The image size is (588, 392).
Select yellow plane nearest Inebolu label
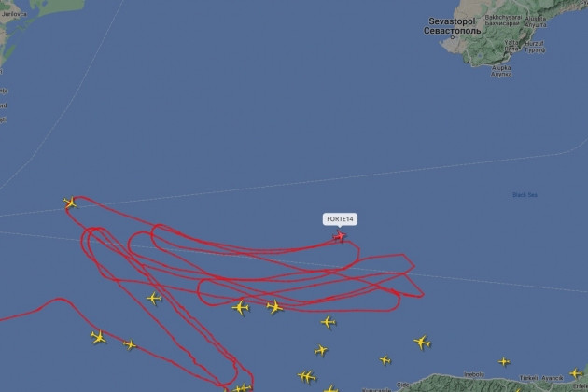point(504,362)
